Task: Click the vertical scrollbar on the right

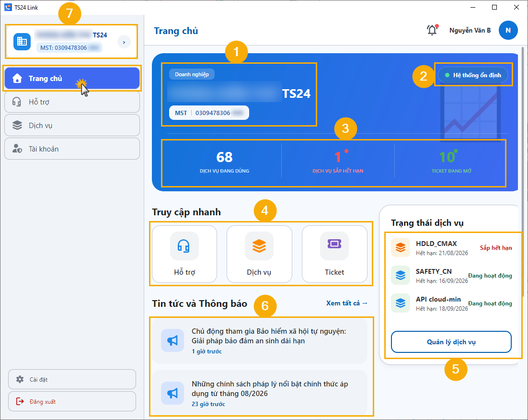Action: pyautogui.click(x=523, y=172)
